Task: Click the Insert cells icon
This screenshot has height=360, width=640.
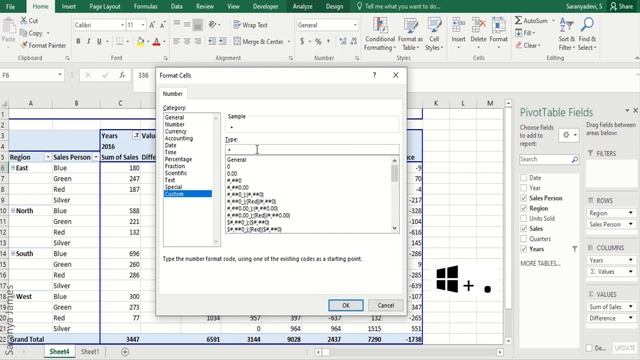Action: 458,25
